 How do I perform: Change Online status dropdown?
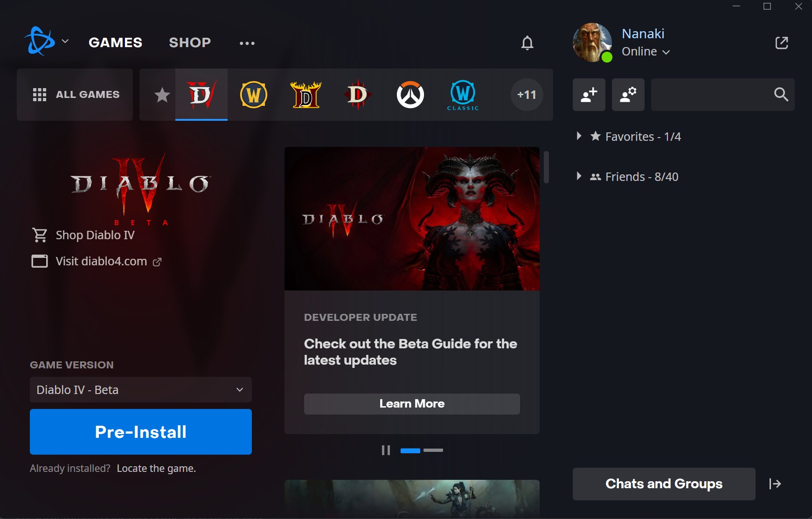point(645,51)
